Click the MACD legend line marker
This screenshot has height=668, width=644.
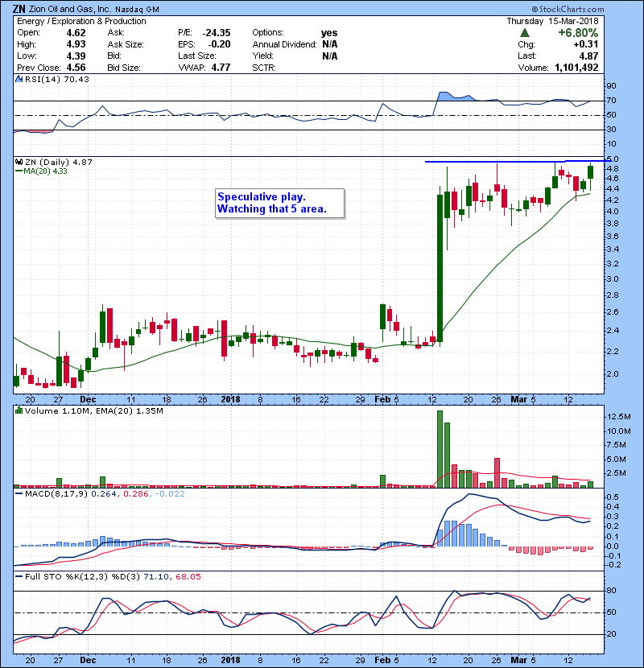pos(19,494)
